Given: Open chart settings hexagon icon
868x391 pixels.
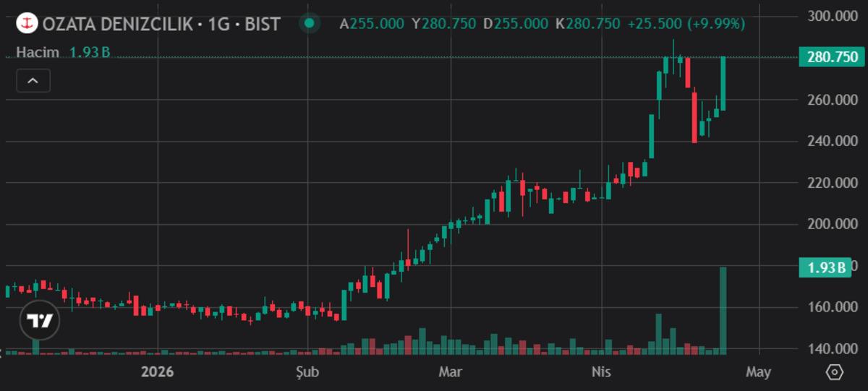Looking at the screenshot, I should tap(834, 372).
